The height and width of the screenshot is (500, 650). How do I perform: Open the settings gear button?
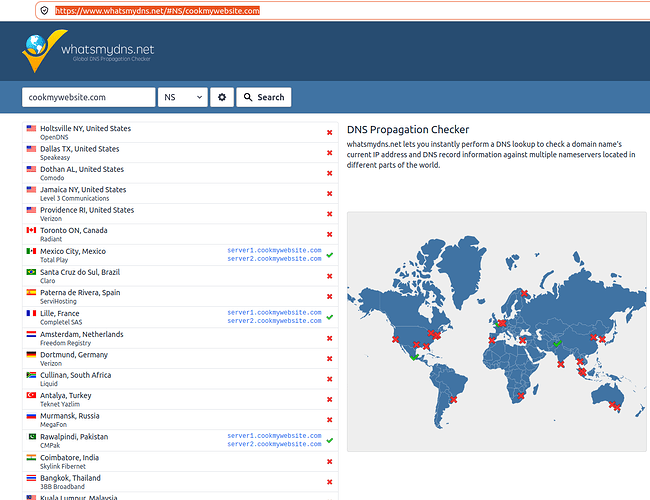point(222,97)
